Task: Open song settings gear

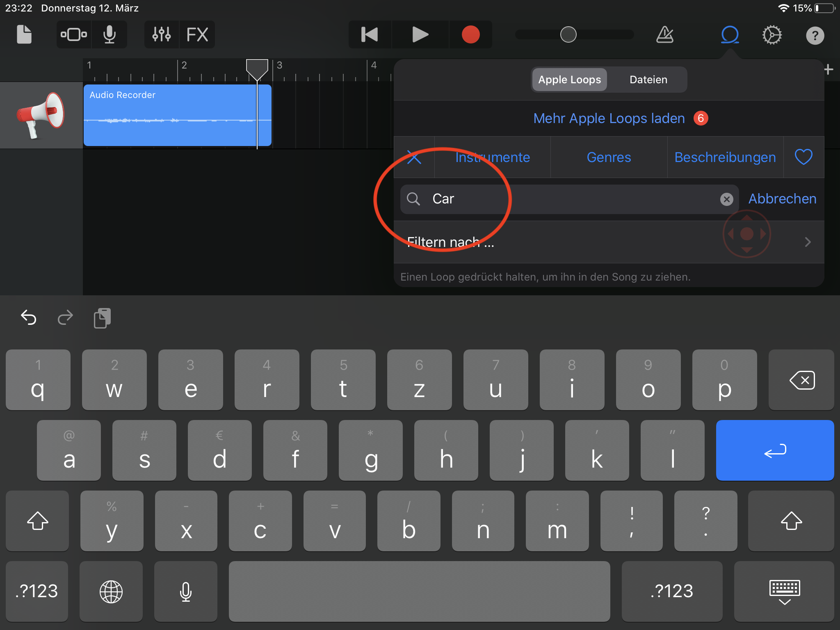Action: [x=772, y=34]
